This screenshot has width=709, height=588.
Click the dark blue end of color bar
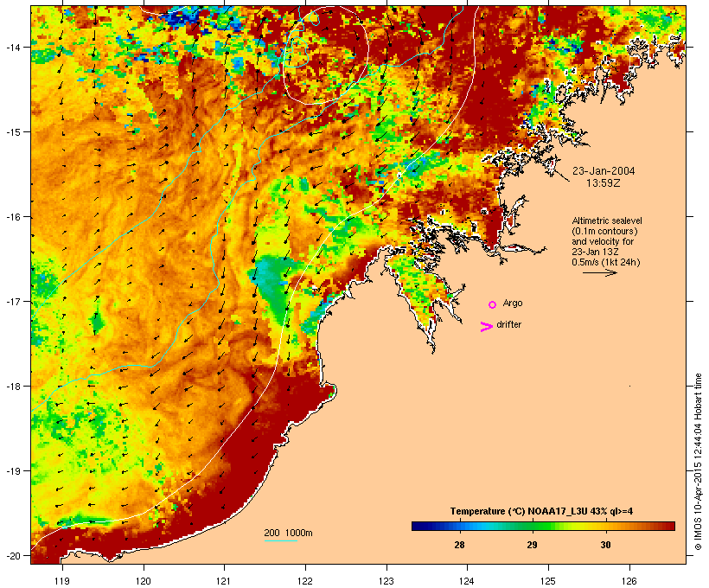[x=416, y=526]
